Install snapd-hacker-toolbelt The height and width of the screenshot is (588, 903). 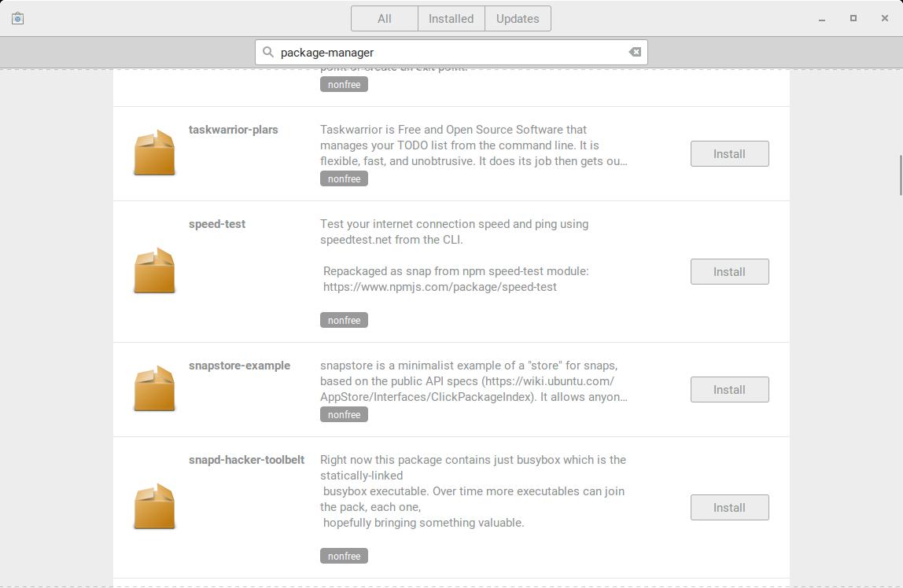(729, 508)
